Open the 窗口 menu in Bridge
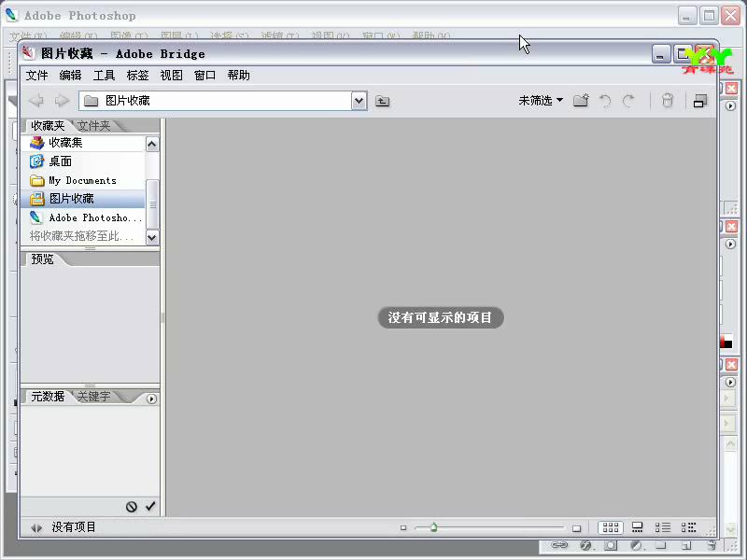This screenshot has width=747, height=560. [204, 76]
